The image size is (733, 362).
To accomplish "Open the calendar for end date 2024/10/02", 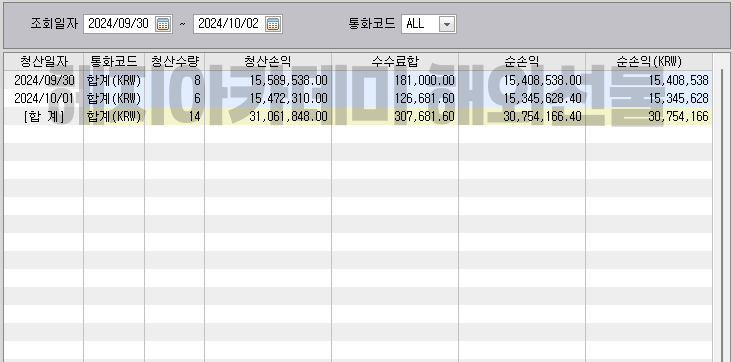I will 273,24.
